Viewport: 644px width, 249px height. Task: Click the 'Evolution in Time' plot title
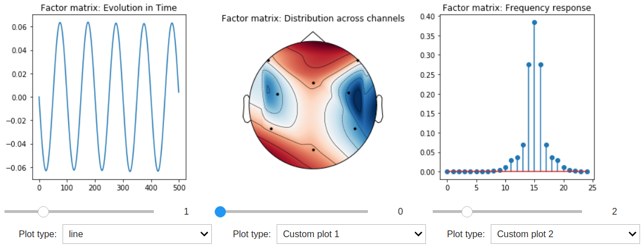108,8
